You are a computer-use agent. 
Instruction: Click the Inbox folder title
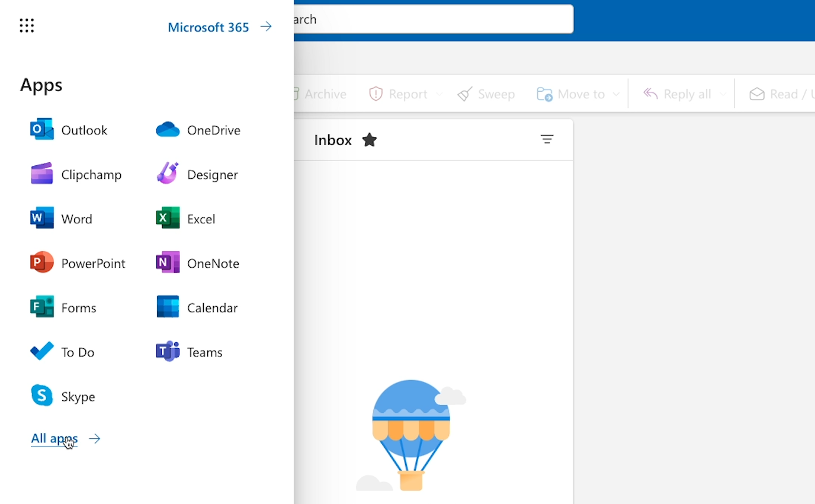pyautogui.click(x=333, y=140)
